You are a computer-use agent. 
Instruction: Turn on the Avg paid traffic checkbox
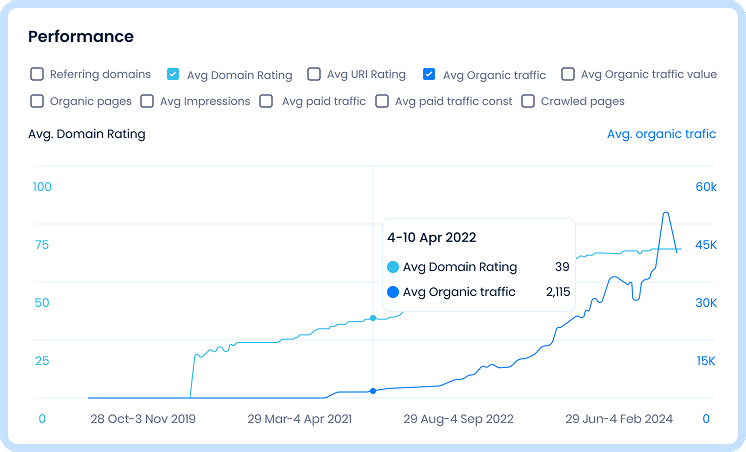[x=267, y=101]
